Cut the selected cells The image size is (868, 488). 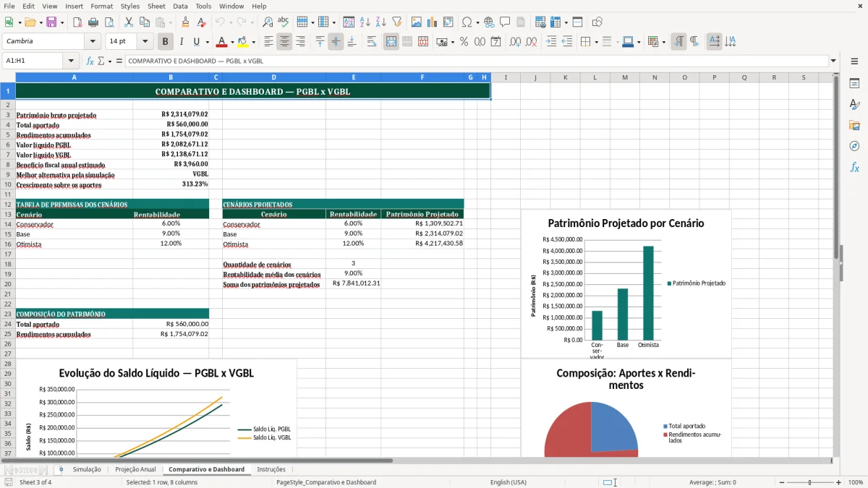[x=129, y=22]
